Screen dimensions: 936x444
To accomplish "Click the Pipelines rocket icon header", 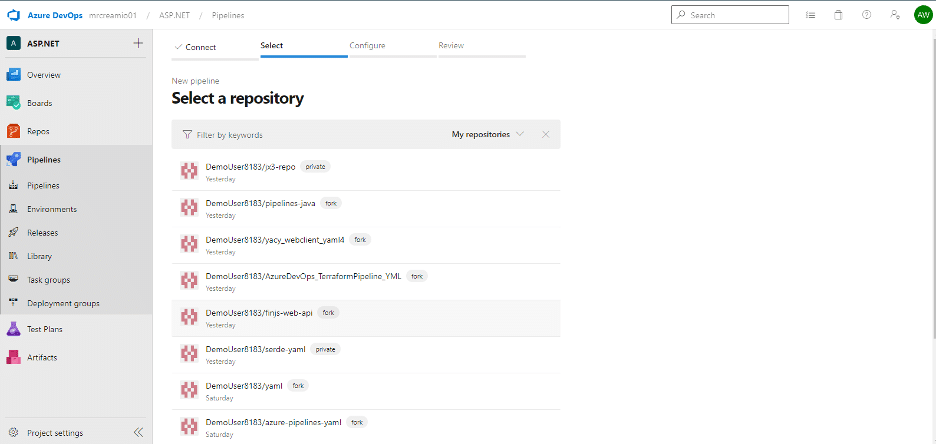I will 13,159.
